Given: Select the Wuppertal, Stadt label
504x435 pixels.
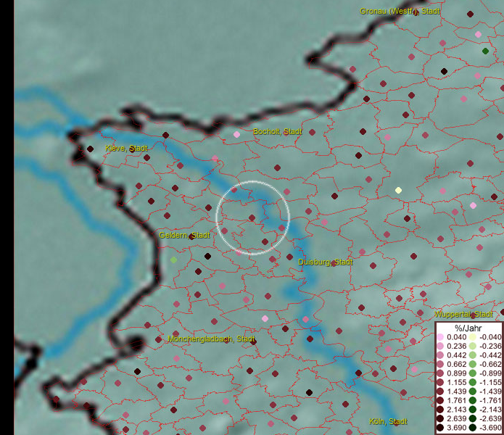Looking at the screenshot, I should click(463, 314).
